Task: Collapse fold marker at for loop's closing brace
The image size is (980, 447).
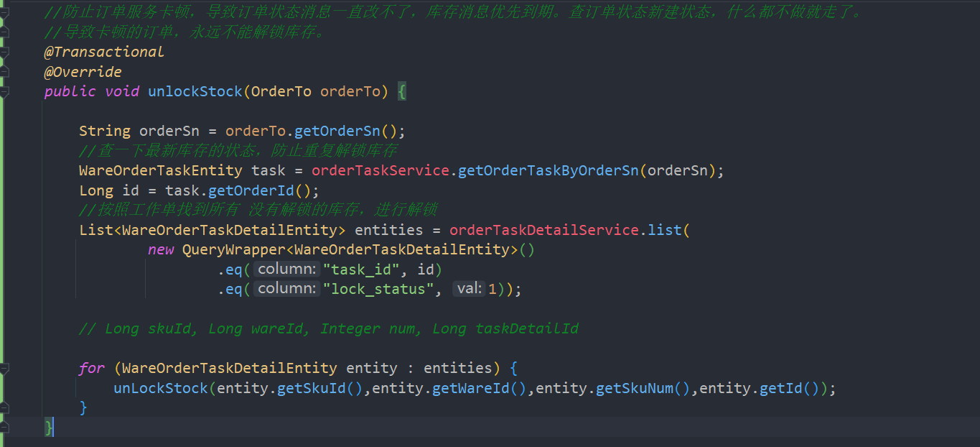Action: pyautogui.click(x=4, y=407)
